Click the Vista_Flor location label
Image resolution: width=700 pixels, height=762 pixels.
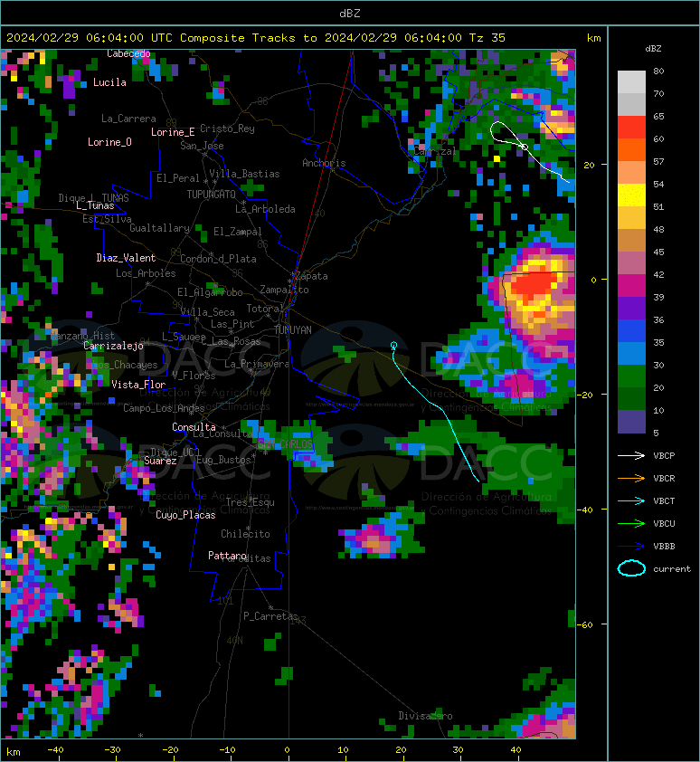click(x=138, y=385)
